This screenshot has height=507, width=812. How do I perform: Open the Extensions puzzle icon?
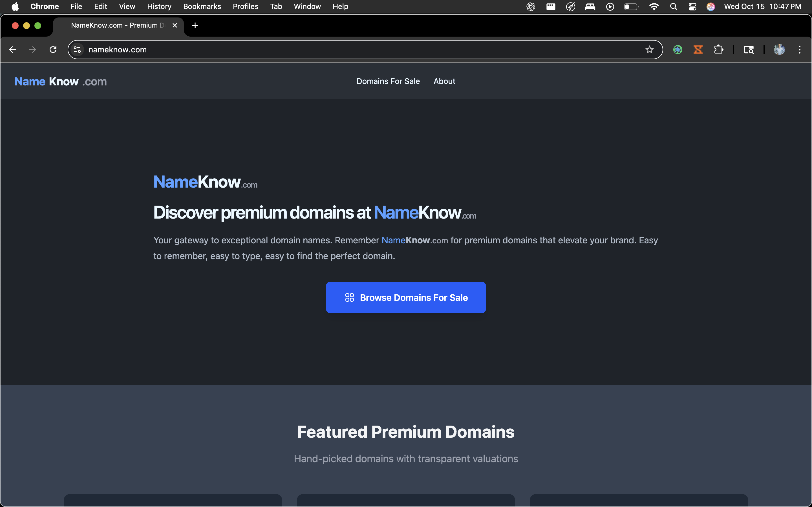[718, 50]
